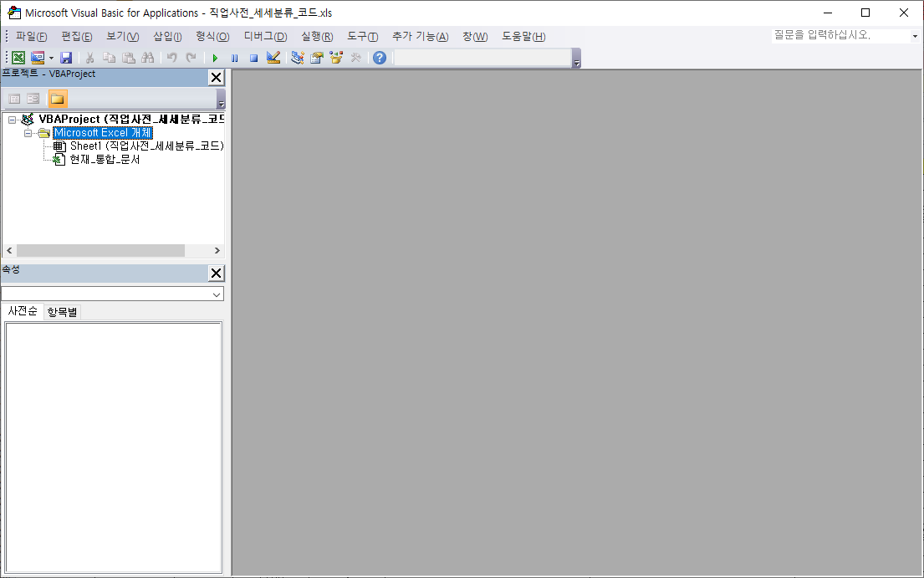
Task: Close the 속성 properties panel
Action: (x=217, y=273)
